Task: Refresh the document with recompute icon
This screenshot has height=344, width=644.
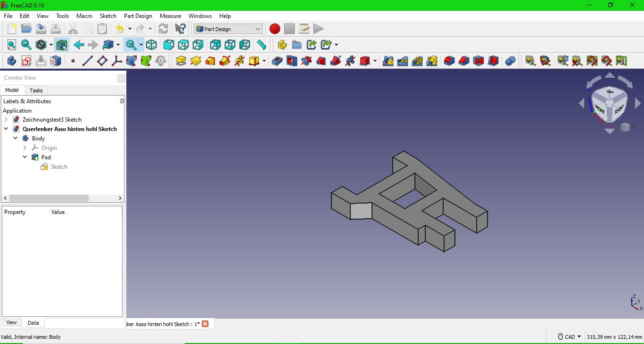Action: pos(163,29)
